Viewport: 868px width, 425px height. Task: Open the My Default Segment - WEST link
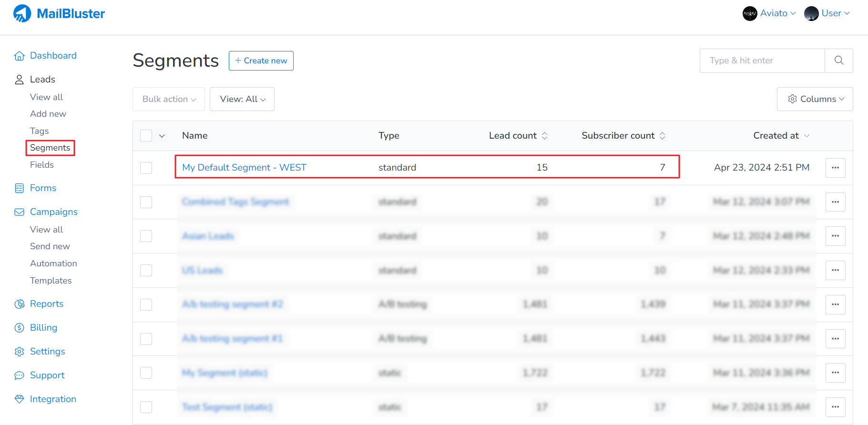pyautogui.click(x=244, y=168)
